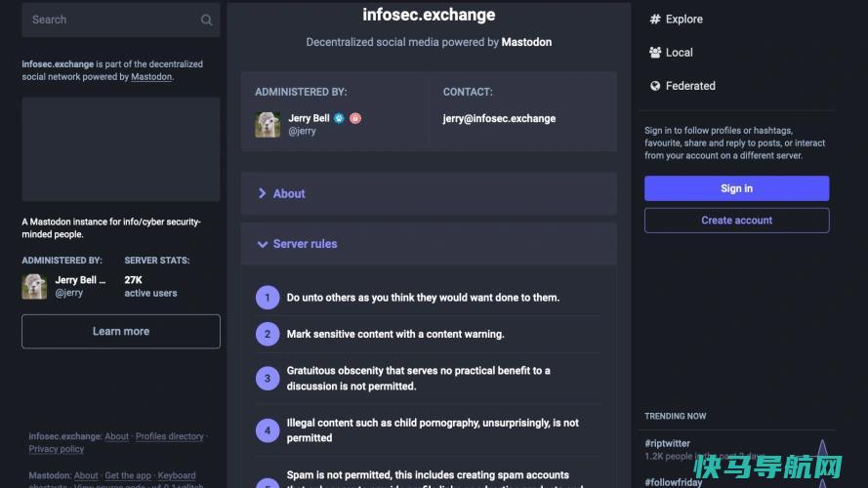Click rule number 4 circle badge

click(268, 430)
